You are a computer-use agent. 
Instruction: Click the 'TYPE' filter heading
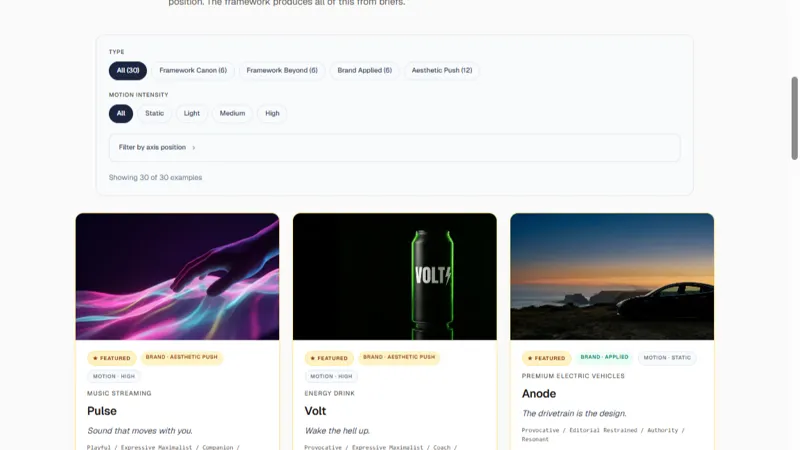116,52
